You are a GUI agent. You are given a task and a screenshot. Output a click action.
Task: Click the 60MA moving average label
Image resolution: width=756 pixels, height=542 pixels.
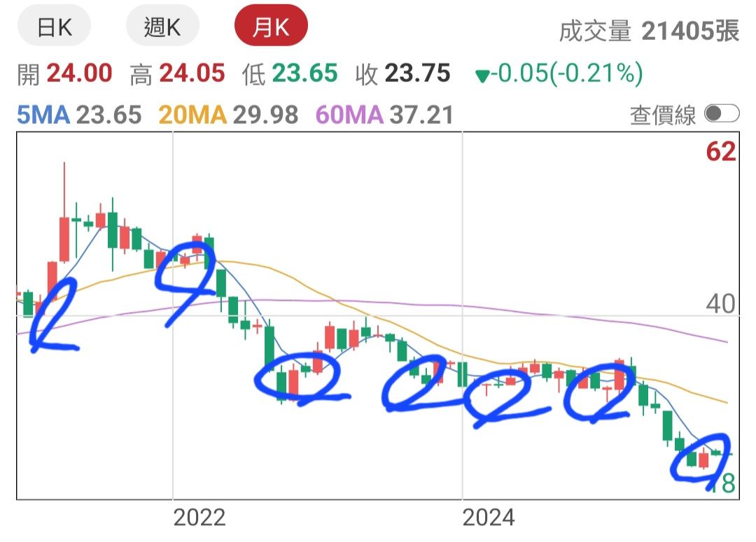tap(349, 115)
